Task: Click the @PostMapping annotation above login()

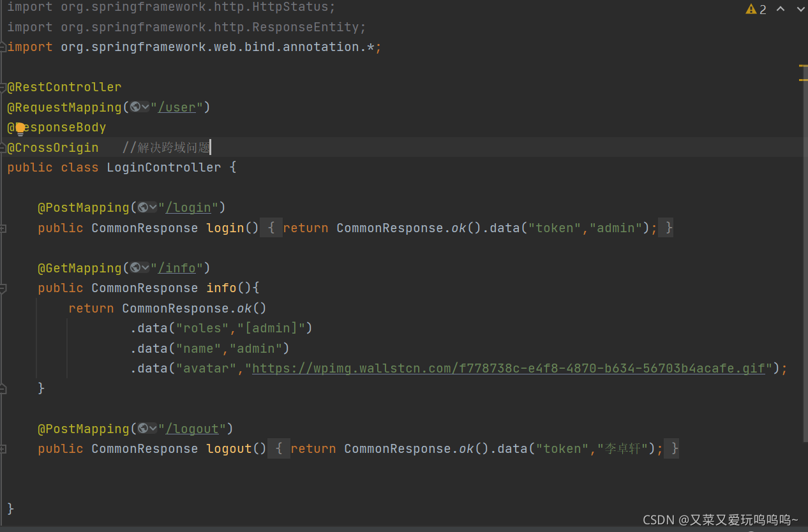Action: 84,207
